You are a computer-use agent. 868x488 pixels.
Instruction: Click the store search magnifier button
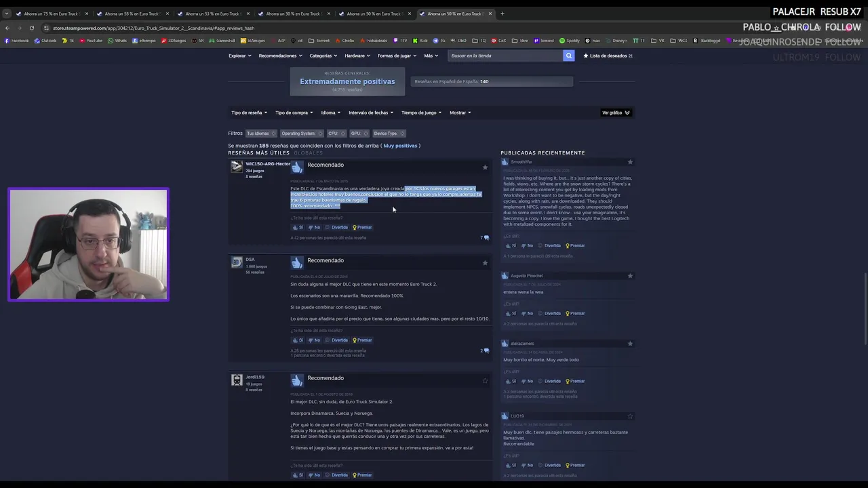point(569,56)
